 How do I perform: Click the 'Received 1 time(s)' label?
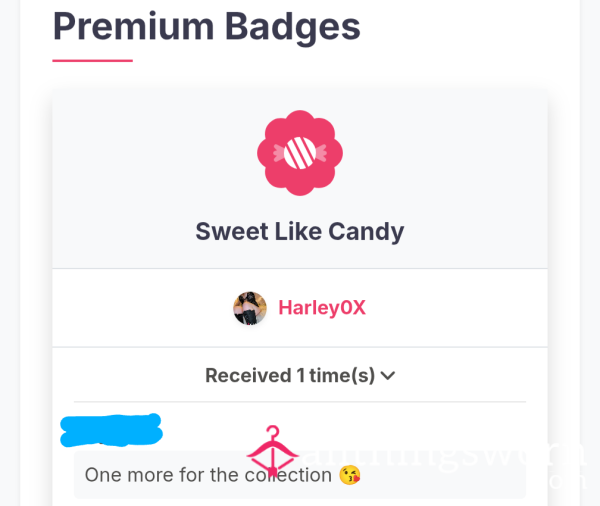pos(290,375)
